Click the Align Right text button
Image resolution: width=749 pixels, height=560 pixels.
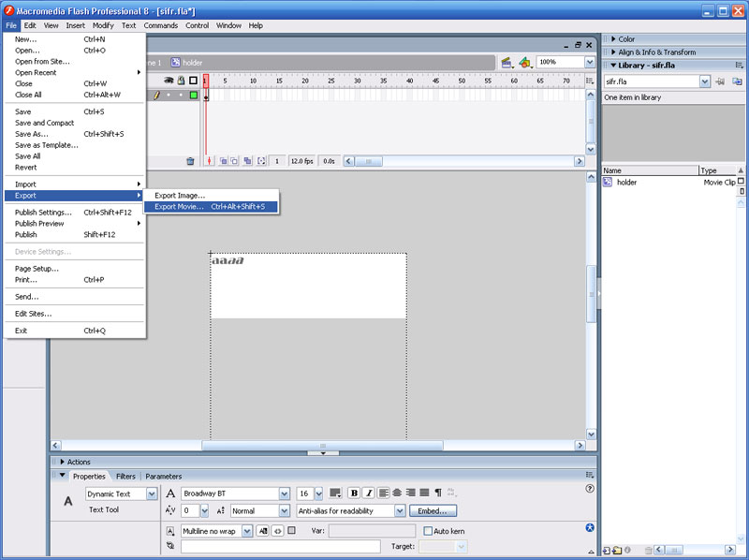410,493
